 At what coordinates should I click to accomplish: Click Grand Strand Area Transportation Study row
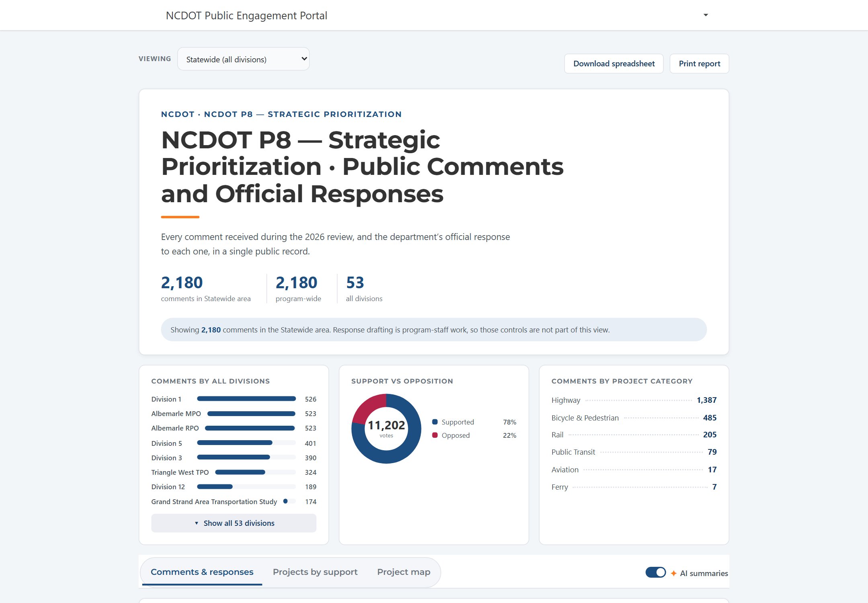[x=233, y=502]
